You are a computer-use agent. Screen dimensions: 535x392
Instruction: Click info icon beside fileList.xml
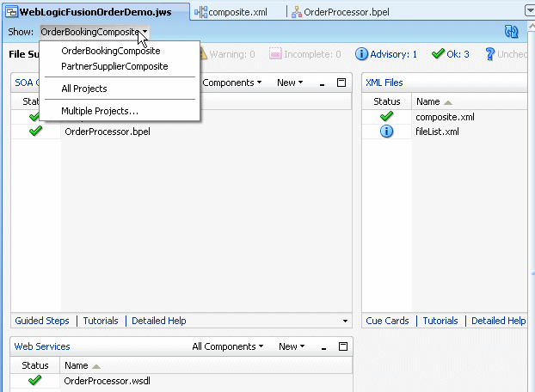click(x=386, y=132)
